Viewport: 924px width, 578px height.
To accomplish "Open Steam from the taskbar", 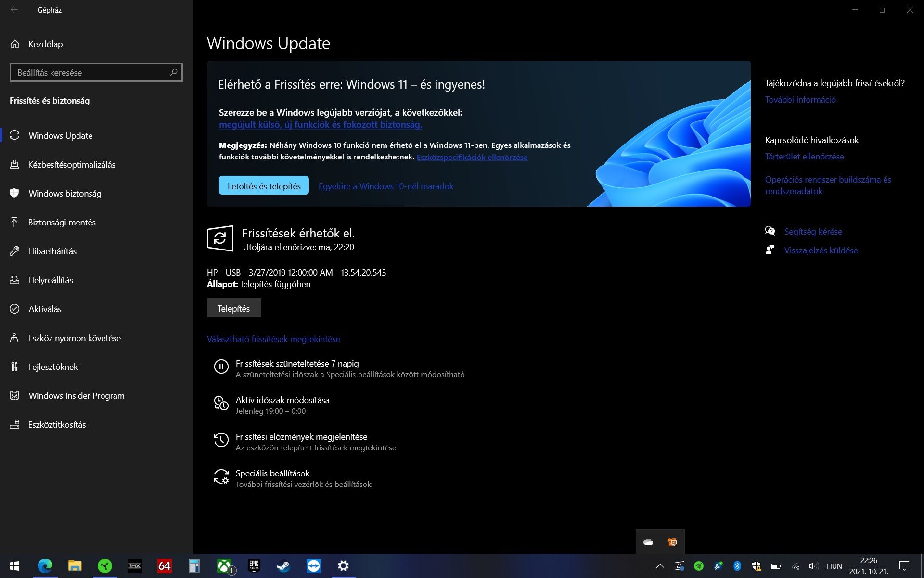I will tap(283, 566).
